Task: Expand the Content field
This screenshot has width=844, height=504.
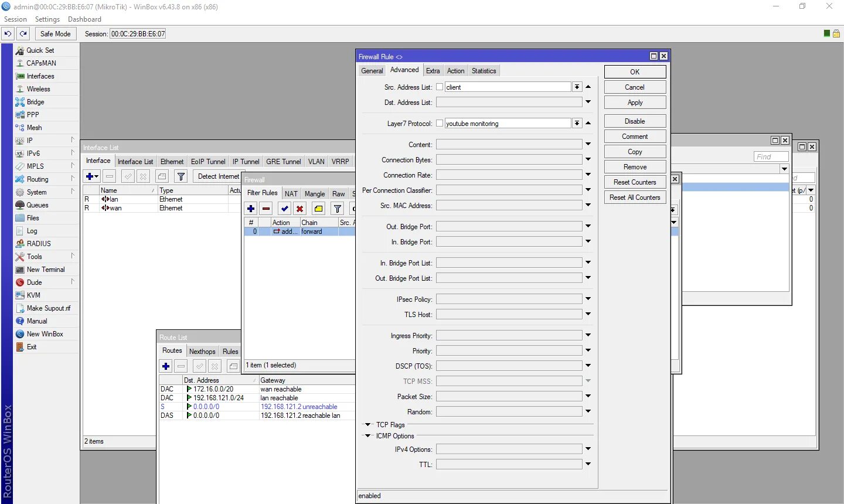Action: (588, 144)
